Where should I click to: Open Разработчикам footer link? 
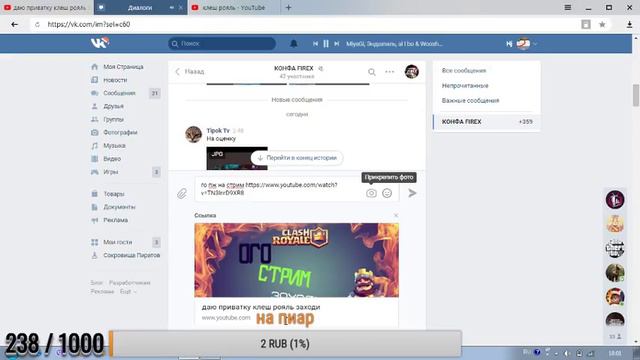point(129,282)
